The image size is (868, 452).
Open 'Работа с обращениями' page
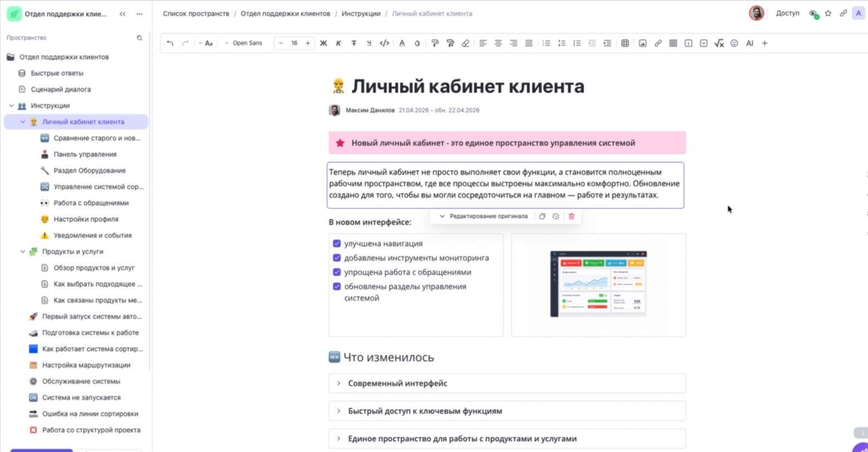[91, 203]
